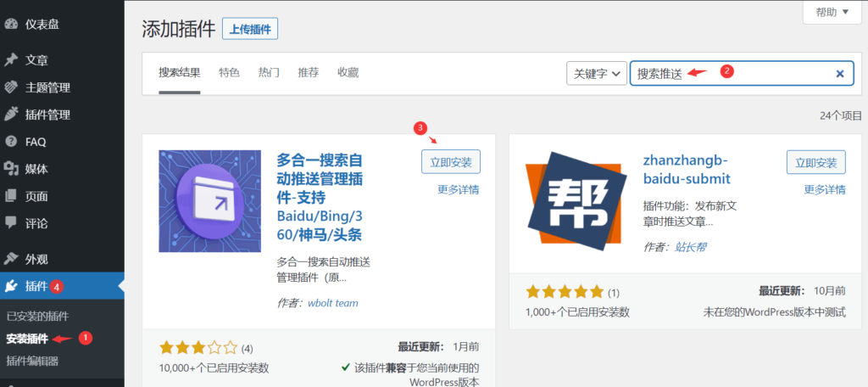
Task: Open the 仪表盘 dashboard icon
Action: pyautogui.click(x=11, y=25)
